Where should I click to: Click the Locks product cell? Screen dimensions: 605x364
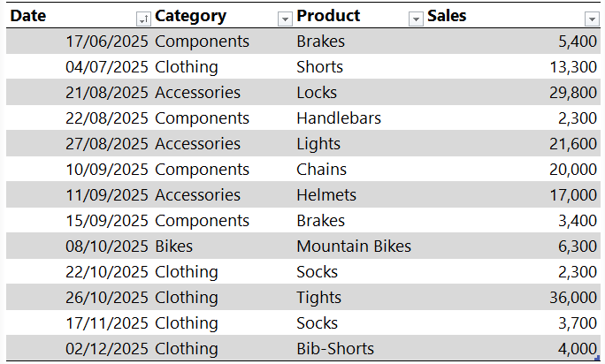pyautogui.click(x=317, y=93)
